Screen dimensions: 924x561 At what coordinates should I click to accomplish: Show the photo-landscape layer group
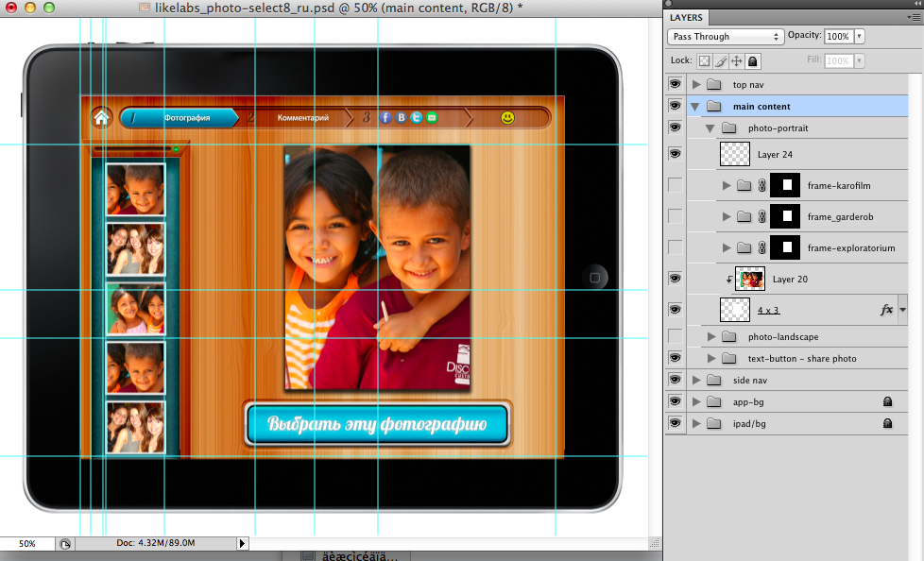click(675, 336)
